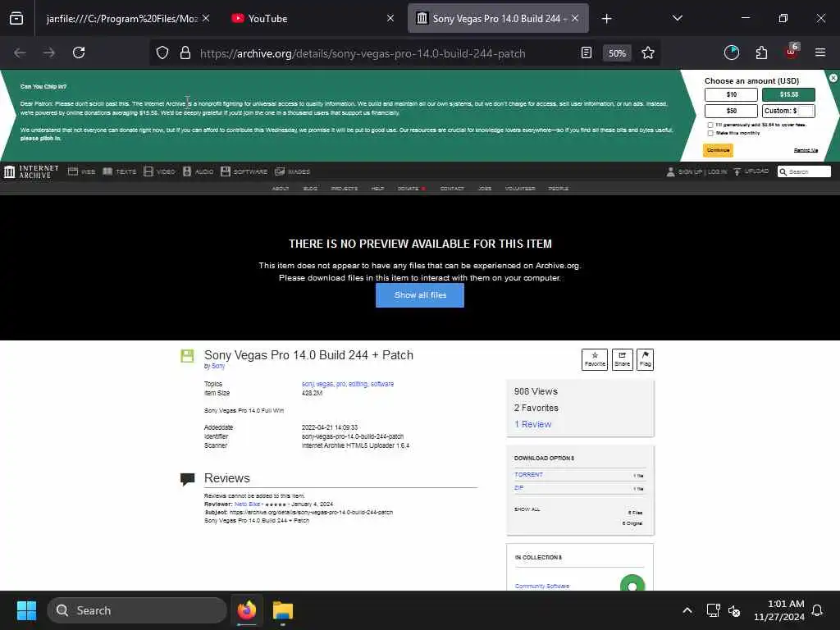This screenshot has height=630, width=840.
Task: Open the Contact menu link
Action: tap(452, 189)
